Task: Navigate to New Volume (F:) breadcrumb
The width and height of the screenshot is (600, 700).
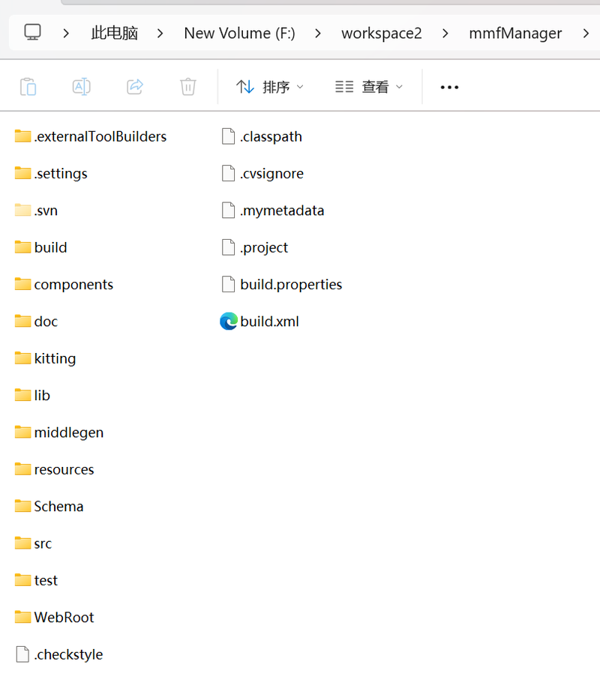Action: (239, 33)
